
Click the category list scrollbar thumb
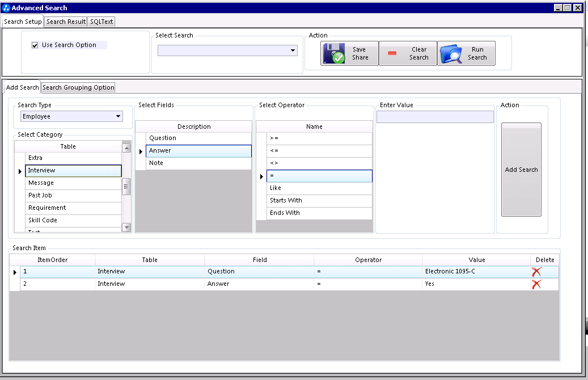coord(126,187)
